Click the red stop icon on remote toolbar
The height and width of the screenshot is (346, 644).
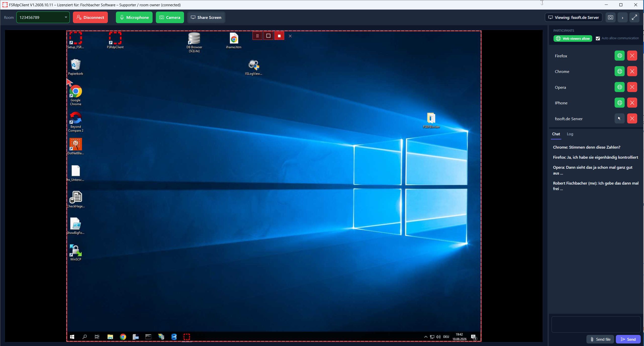[279, 36]
